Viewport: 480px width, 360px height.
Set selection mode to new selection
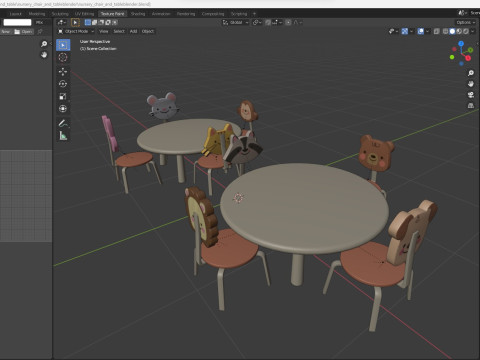pyautogui.click(x=88, y=22)
